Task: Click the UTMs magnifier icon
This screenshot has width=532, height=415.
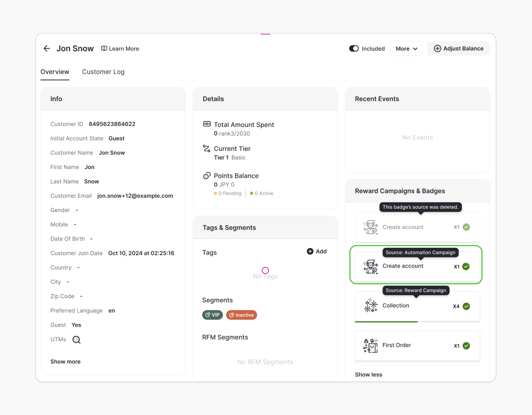Action: tap(76, 339)
